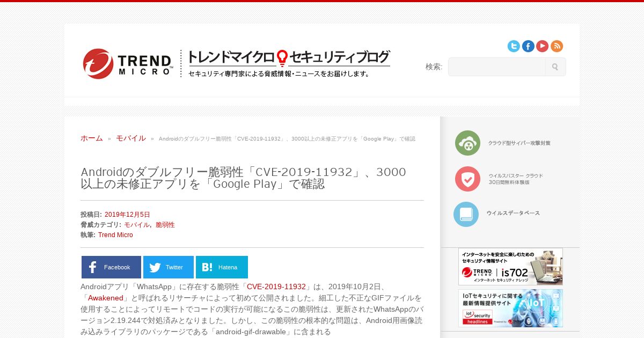
Task: Open モバイル threat category link
Action: [x=137, y=225]
